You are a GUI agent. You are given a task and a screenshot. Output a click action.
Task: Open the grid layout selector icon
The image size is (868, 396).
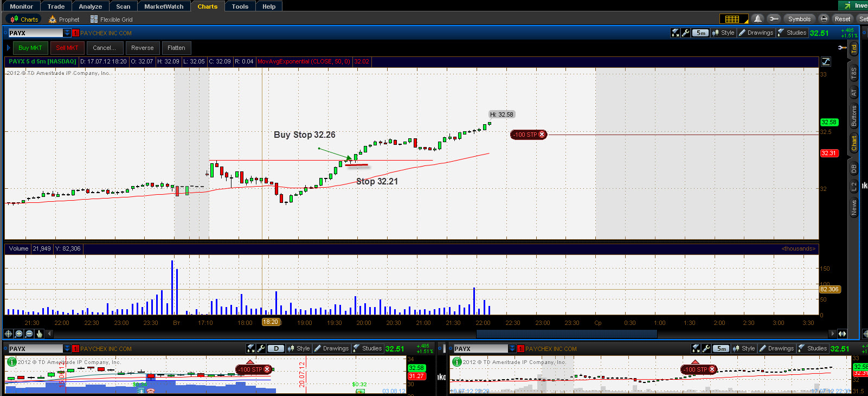734,19
